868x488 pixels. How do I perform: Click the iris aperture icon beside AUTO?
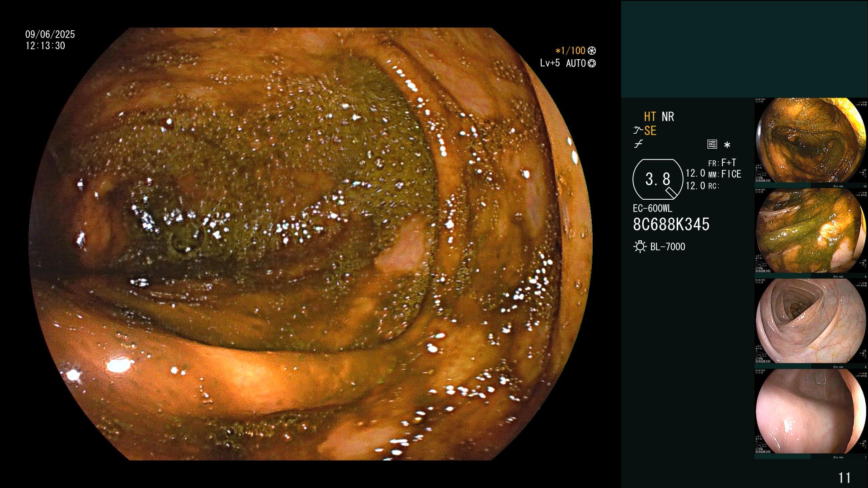tap(592, 63)
